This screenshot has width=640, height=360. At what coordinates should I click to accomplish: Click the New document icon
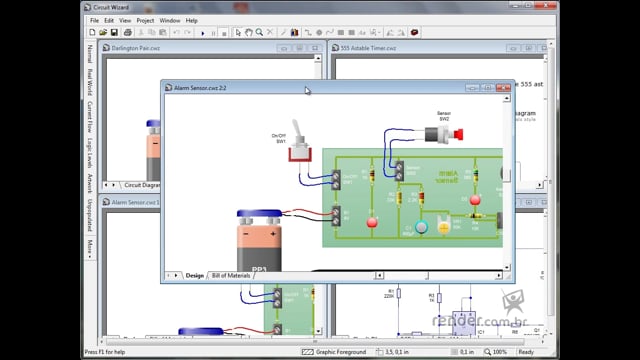pyautogui.click(x=92, y=33)
